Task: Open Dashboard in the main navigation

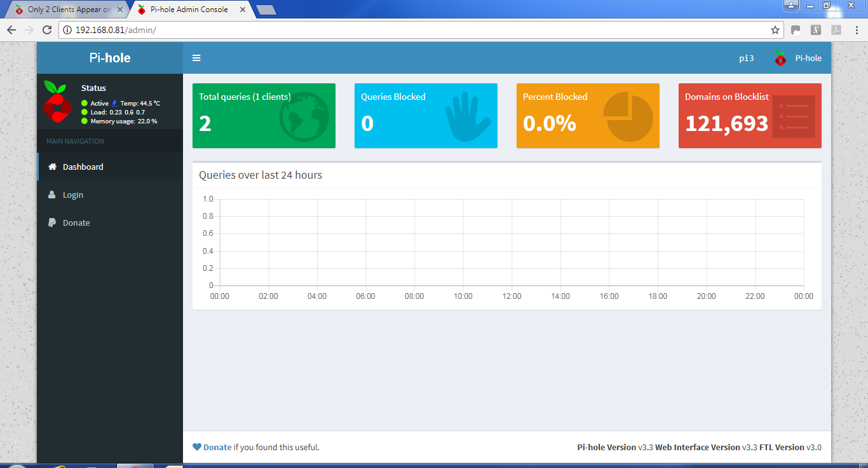Action: (x=110, y=167)
